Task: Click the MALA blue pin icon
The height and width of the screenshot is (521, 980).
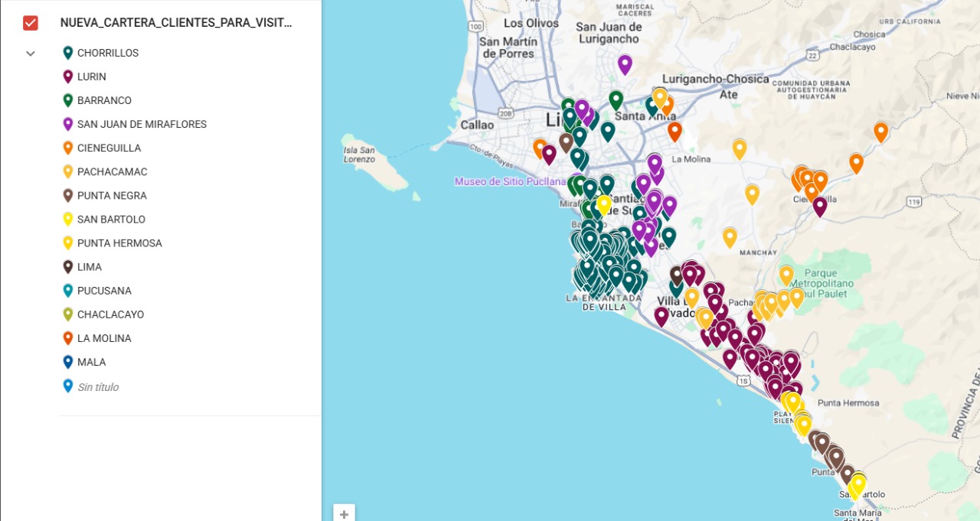Action: click(67, 362)
